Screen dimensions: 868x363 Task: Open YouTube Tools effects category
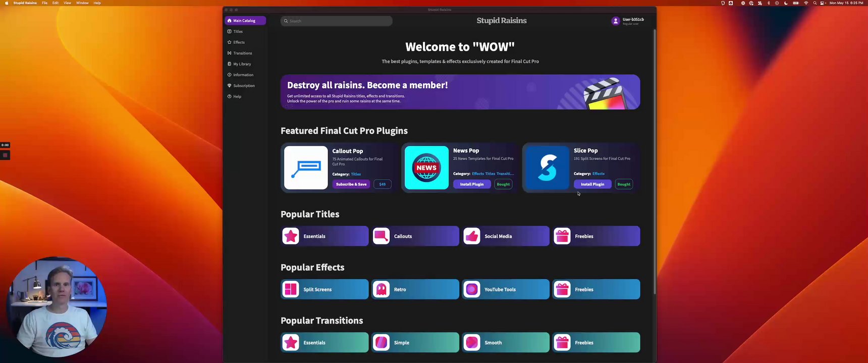pos(506,289)
